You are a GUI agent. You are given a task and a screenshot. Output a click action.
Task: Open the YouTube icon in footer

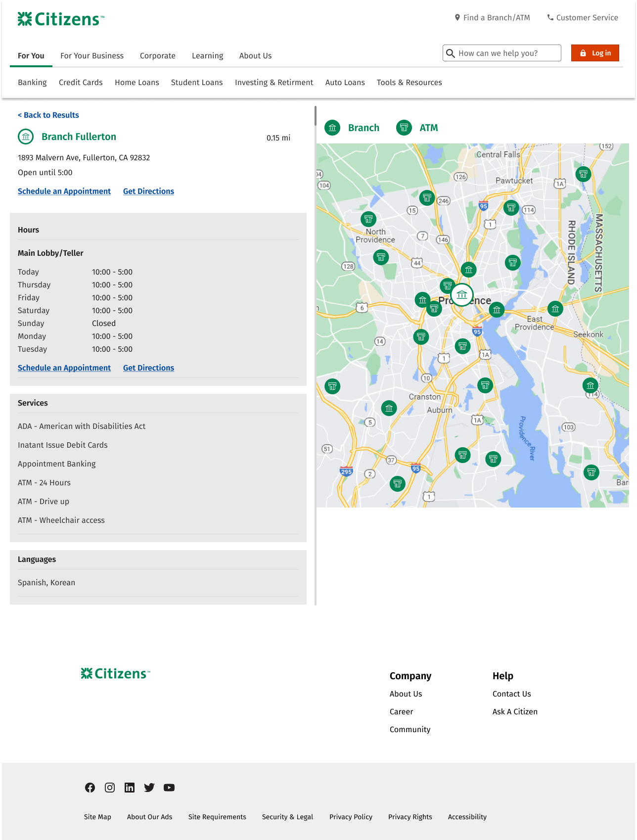click(169, 788)
